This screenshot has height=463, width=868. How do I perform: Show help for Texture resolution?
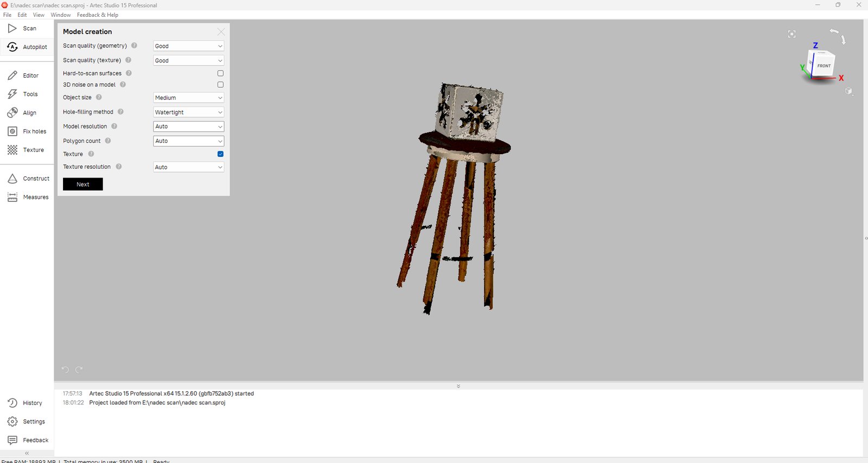click(x=118, y=167)
